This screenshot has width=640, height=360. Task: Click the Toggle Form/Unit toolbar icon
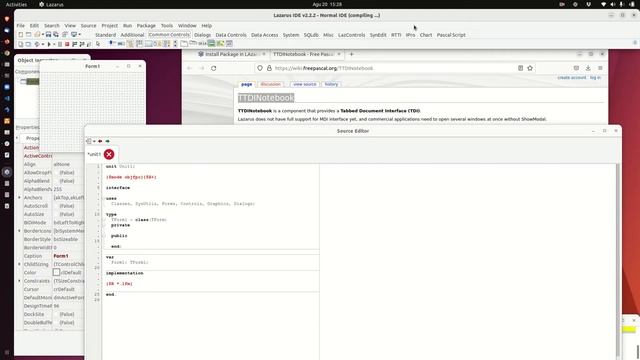(64, 35)
